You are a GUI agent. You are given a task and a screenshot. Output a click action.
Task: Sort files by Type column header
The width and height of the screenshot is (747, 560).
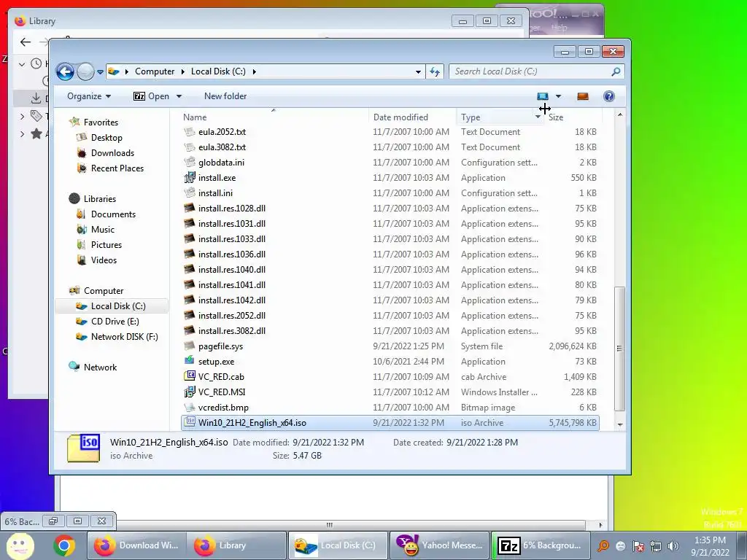(x=495, y=117)
